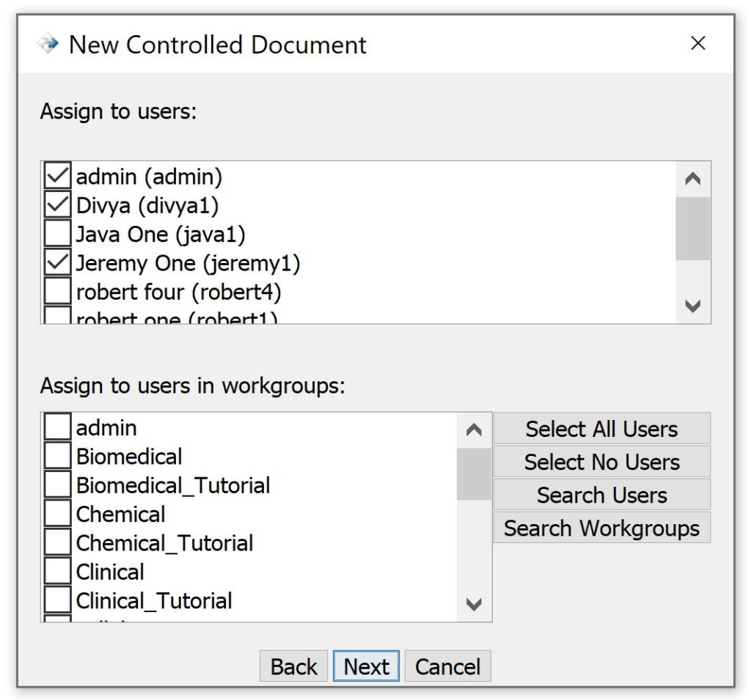
Task: Click the Select No Users button
Action: click(601, 462)
